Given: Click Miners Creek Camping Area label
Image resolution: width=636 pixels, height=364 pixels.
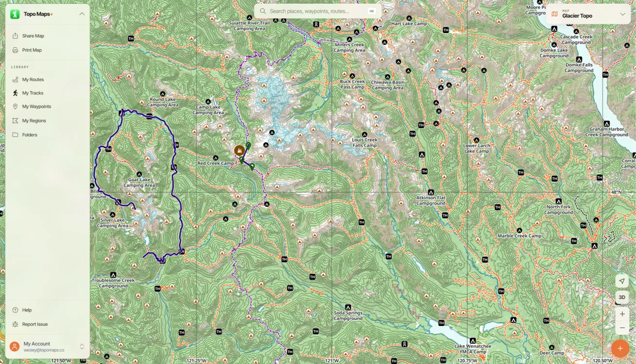Looking at the screenshot, I should (x=350, y=47).
